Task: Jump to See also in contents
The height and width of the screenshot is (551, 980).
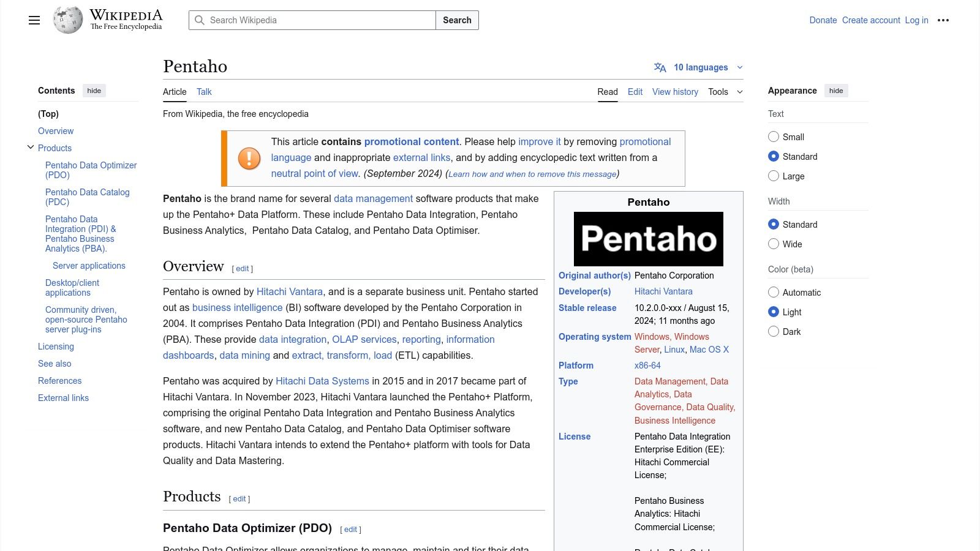Action: (55, 364)
